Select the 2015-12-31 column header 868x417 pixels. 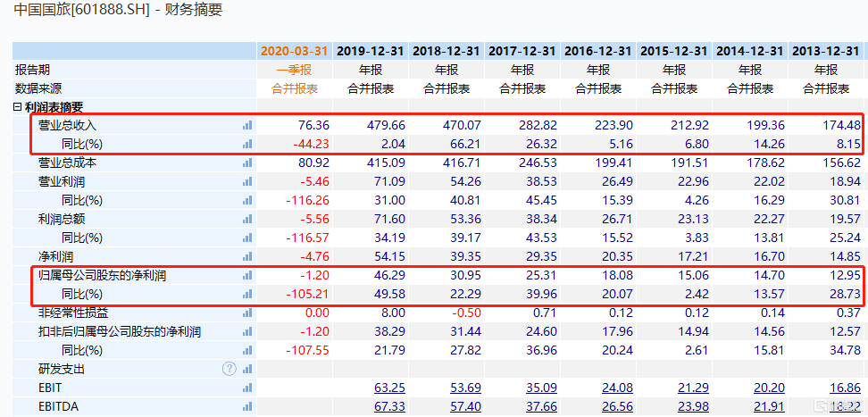coord(673,51)
